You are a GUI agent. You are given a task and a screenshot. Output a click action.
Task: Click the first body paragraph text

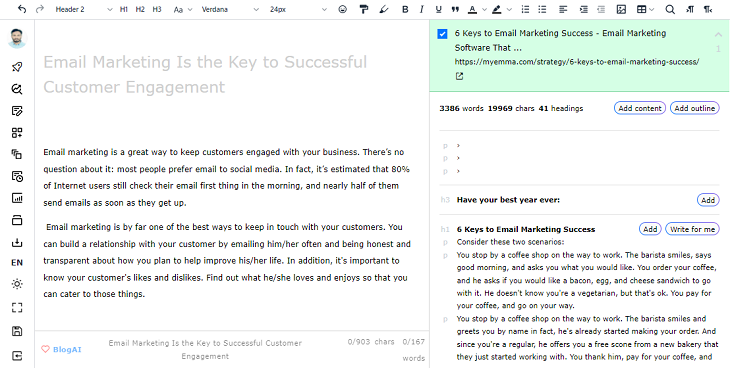point(227,177)
